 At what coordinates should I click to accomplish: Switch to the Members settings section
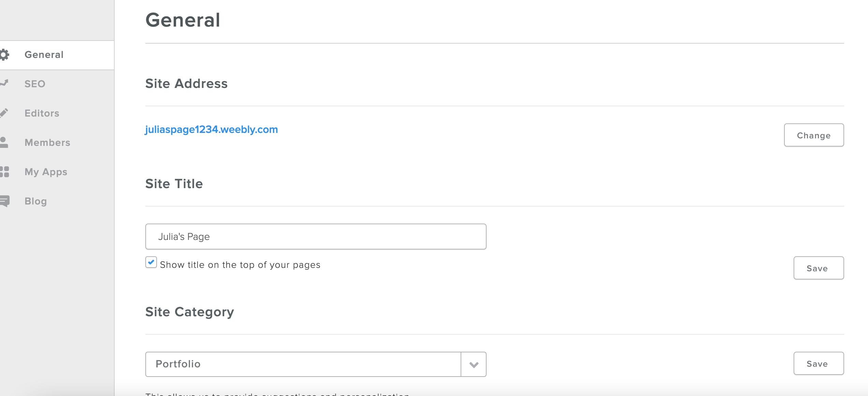coord(47,142)
